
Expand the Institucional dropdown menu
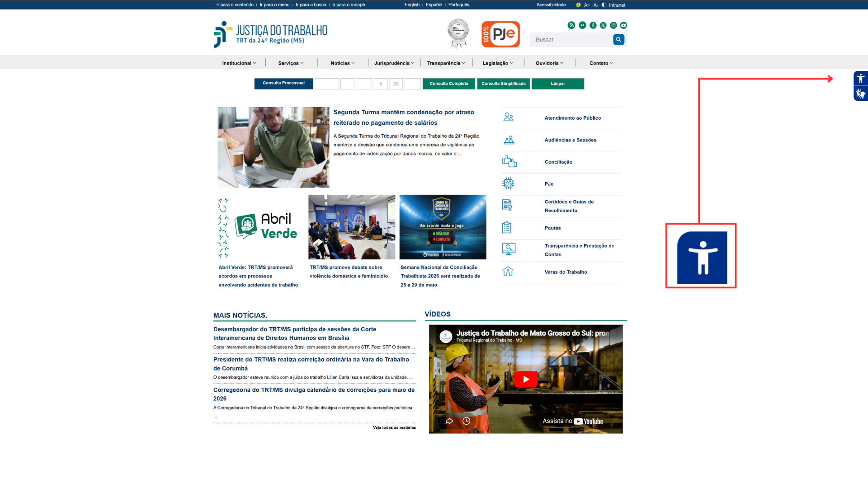[x=239, y=63]
